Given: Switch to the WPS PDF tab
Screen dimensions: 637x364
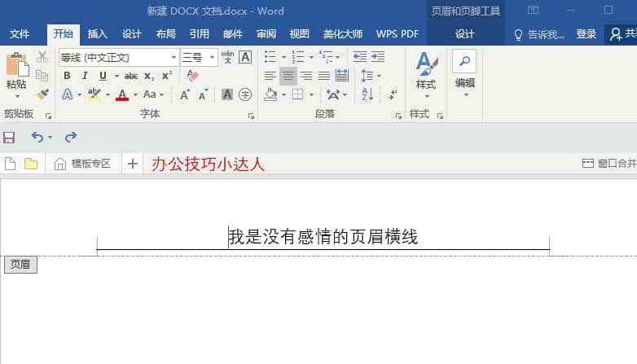Looking at the screenshot, I should (x=398, y=34).
